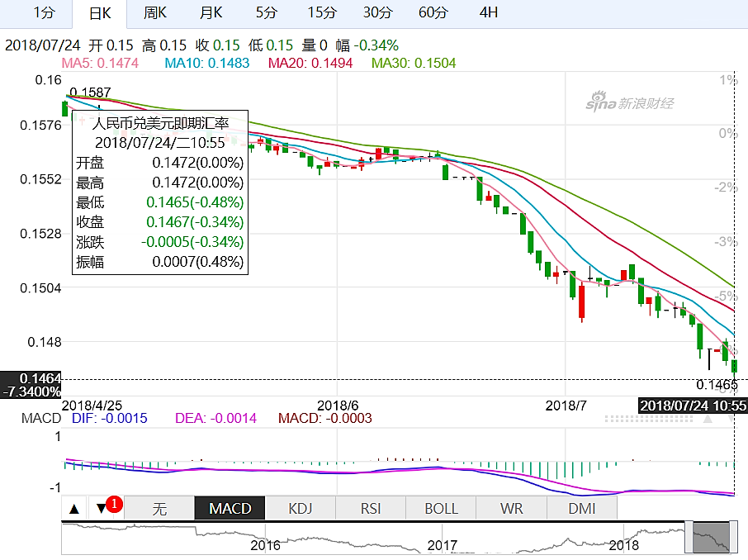This screenshot has height=560, width=748.
Task: Click the 0.1504 price axis label
Action: 40,288
